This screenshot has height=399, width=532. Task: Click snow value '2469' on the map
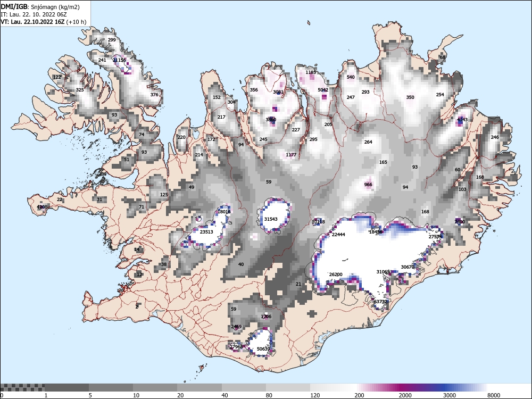(x=236, y=327)
